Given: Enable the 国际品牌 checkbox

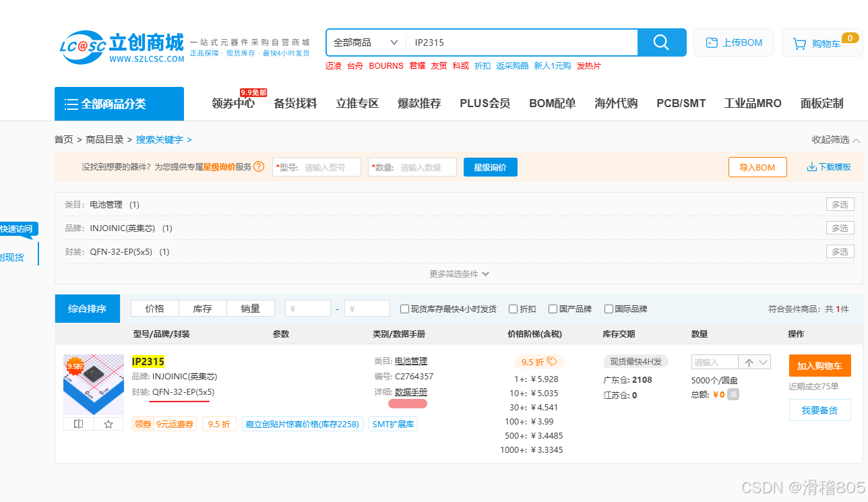Looking at the screenshot, I should pyautogui.click(x=609, y=309).
